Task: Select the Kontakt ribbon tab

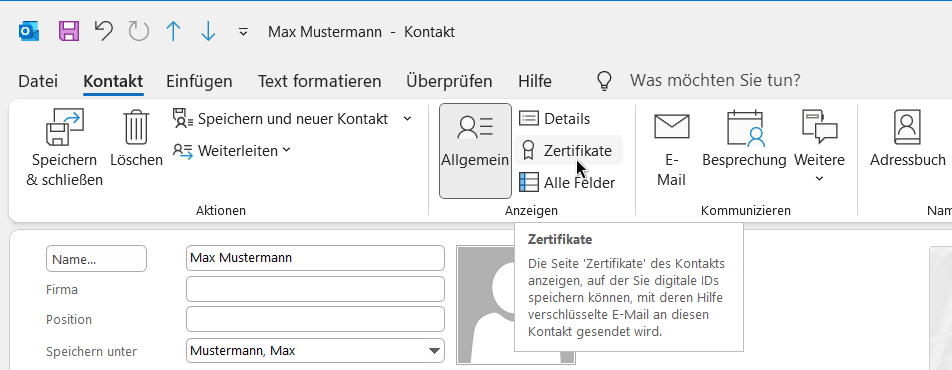Action: pos(113,81)
